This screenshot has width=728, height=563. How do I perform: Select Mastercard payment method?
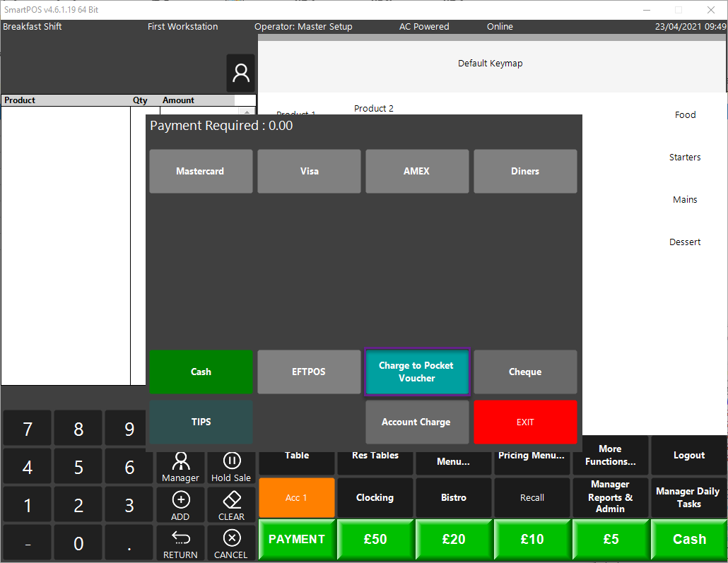[201, 171]
